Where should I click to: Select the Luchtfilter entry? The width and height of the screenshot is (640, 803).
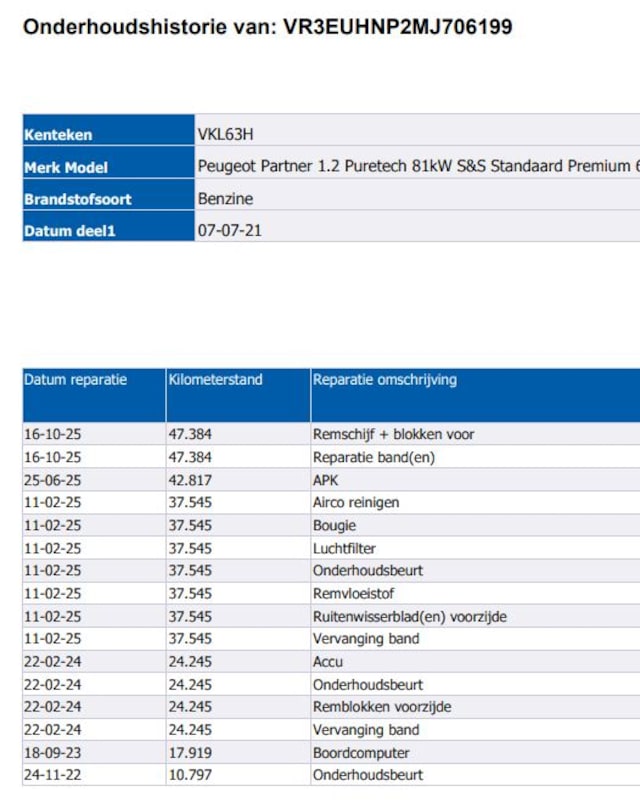click(x=344, y=548)
